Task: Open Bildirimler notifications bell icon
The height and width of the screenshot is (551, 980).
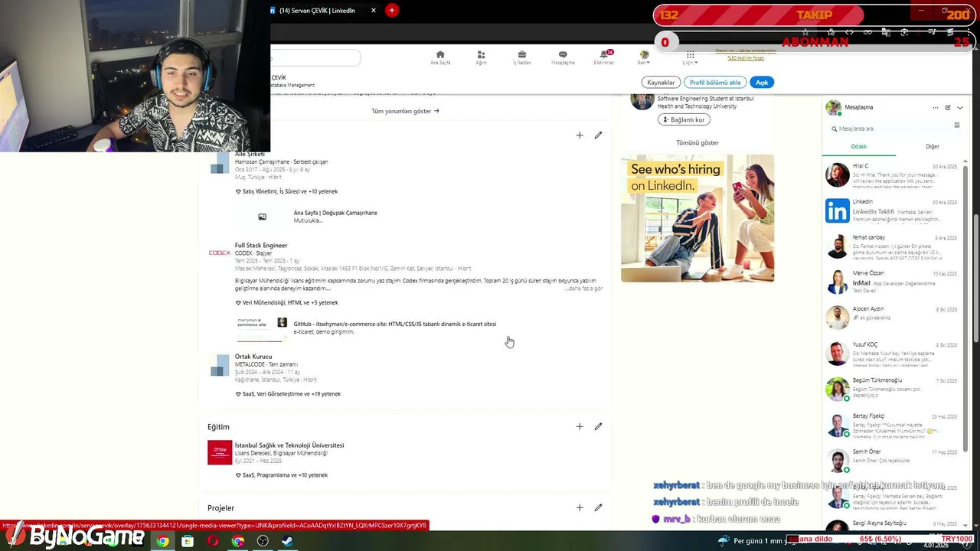Action: 604,57
